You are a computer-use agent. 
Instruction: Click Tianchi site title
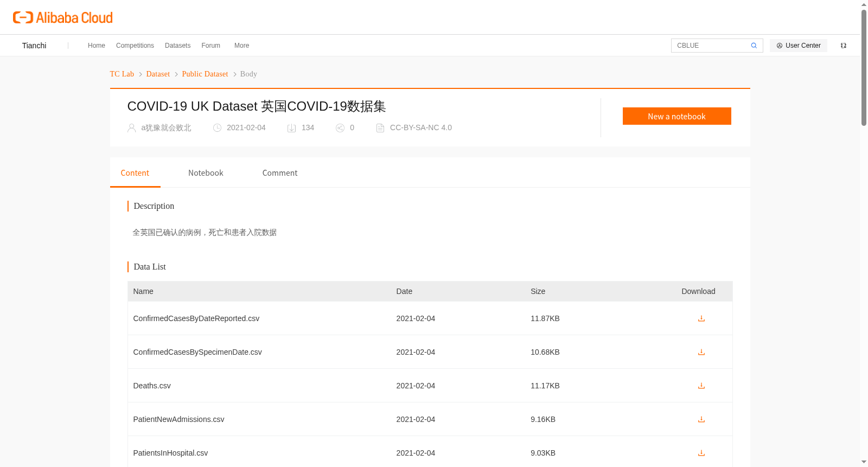34,46
